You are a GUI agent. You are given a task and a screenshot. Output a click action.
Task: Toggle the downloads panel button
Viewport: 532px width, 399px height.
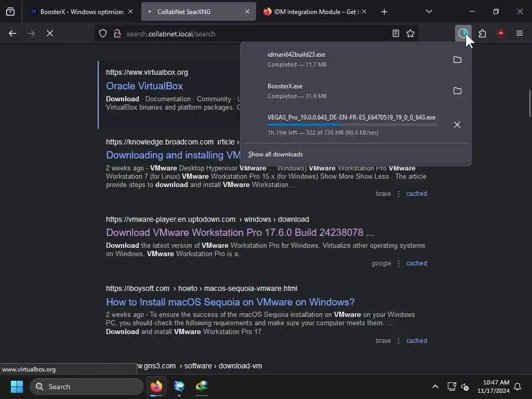click(463, 33)
